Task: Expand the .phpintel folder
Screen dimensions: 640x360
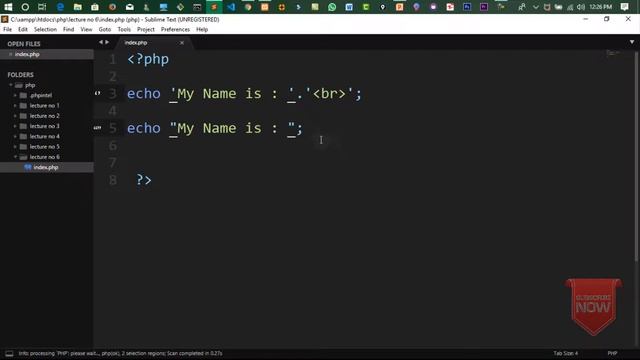Action: point(15,96)
